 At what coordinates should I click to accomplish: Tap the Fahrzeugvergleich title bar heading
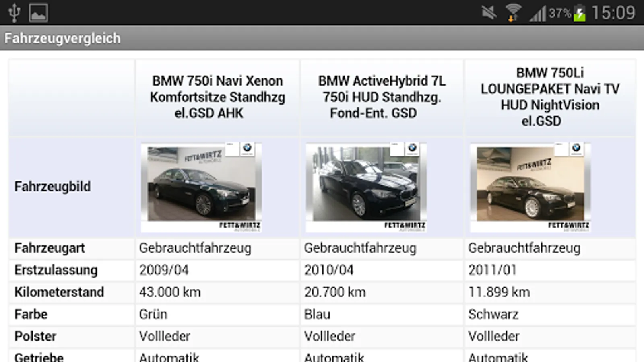(x=62, y=38)
